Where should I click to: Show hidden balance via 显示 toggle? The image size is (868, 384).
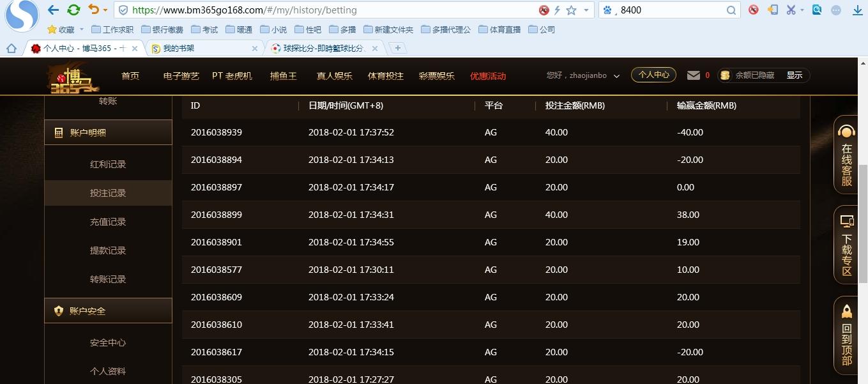(x=795, y=75)
